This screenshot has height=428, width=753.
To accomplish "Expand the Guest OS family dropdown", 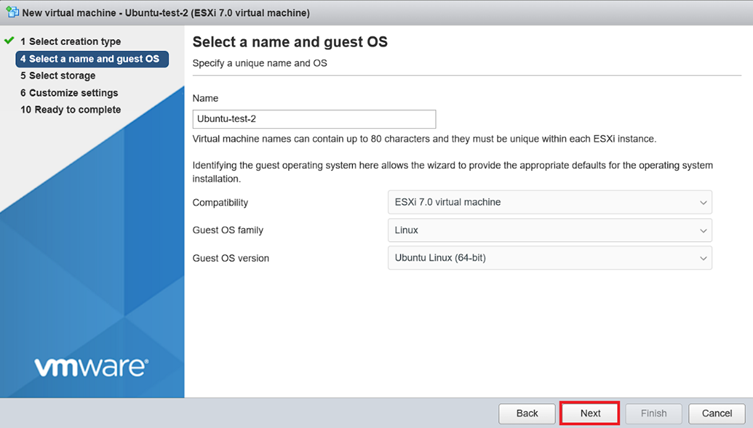I will 549,231.
